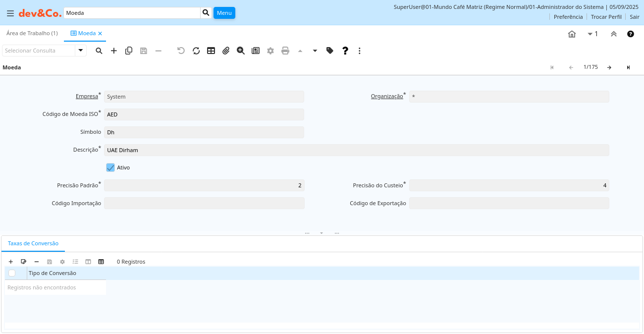Click the Copy Record toolbar icon

(x=129, y=51)
